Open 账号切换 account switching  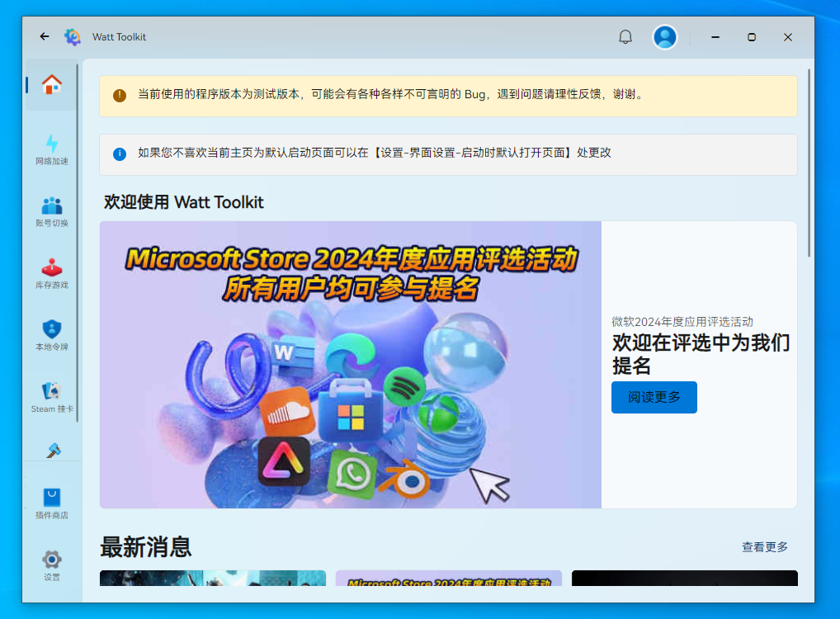(x=52, y=211)
